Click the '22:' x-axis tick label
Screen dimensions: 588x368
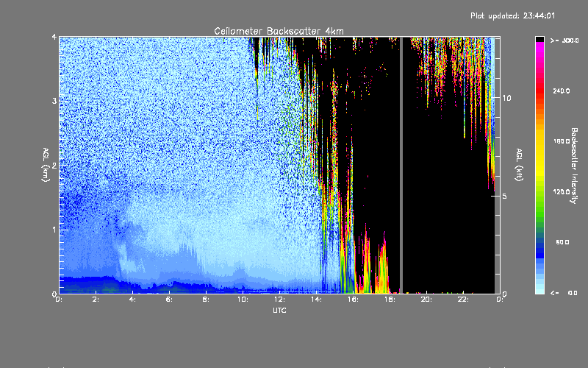pos(463,300)
